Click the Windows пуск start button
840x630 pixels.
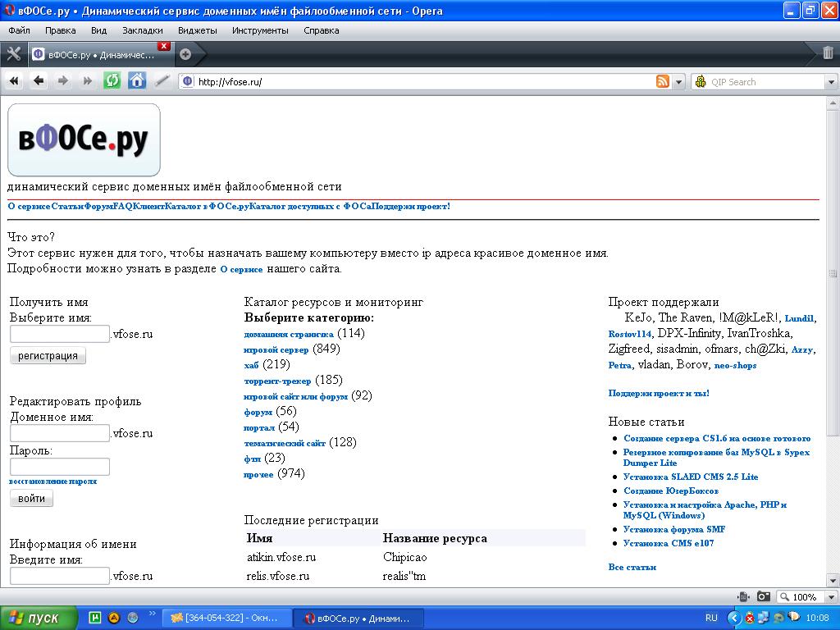point(39,618)
